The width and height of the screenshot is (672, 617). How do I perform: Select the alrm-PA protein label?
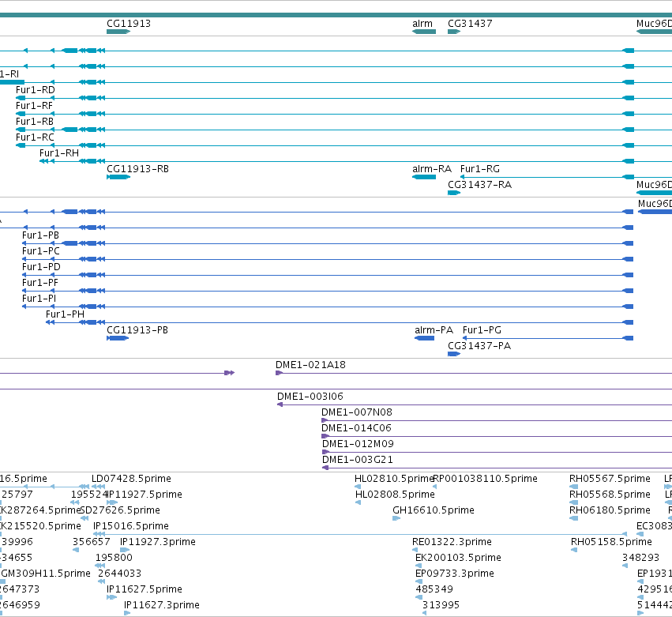point(434,330)
